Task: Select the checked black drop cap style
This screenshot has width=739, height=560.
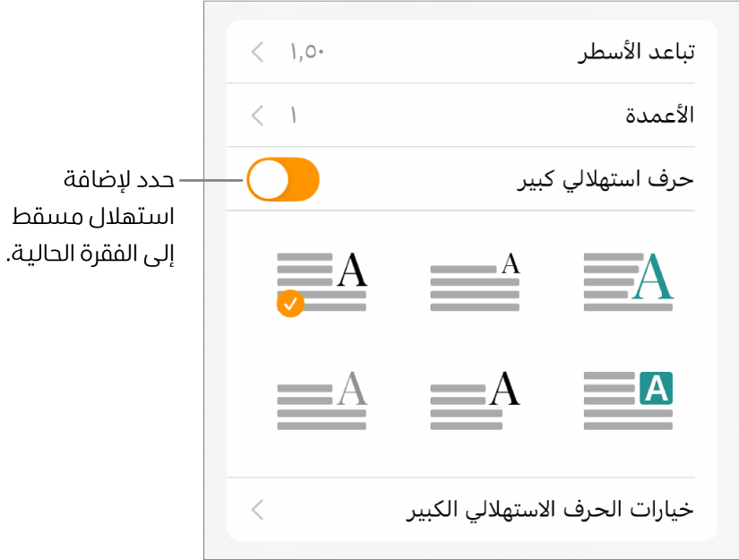Action: coord(322,280)
